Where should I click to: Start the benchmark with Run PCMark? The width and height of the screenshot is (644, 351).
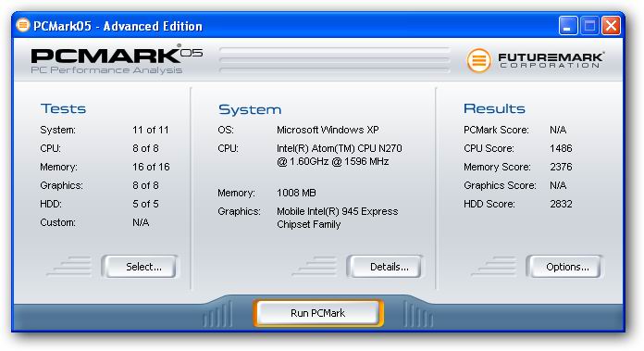click(318, 313)
